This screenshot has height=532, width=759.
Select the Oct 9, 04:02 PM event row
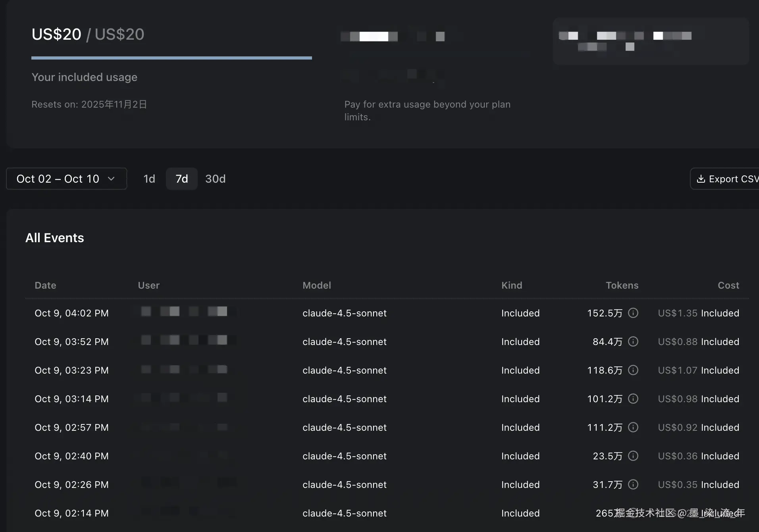pos(71,313)
